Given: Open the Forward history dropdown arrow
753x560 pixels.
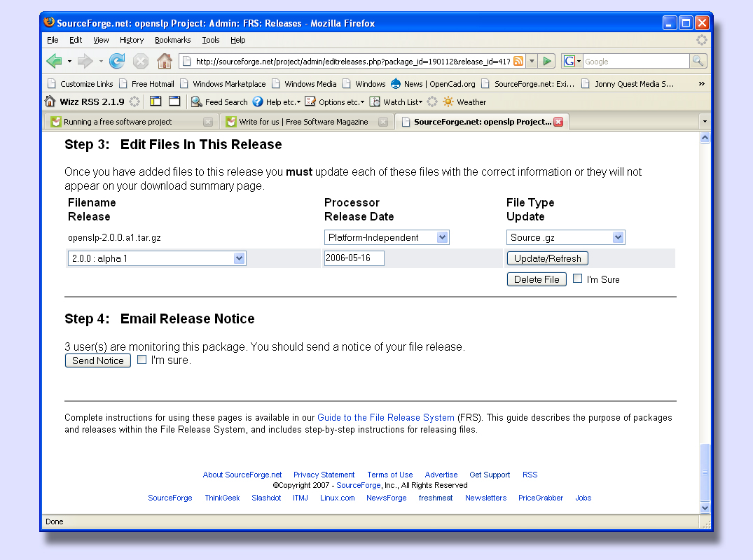Looking at the screenshot, I should coord(101,62).
